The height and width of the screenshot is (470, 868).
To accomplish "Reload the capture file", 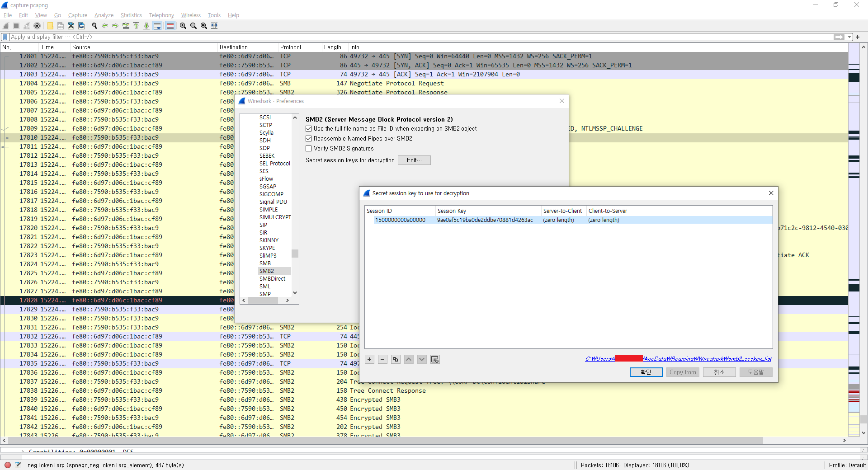I will click(81, 26).
